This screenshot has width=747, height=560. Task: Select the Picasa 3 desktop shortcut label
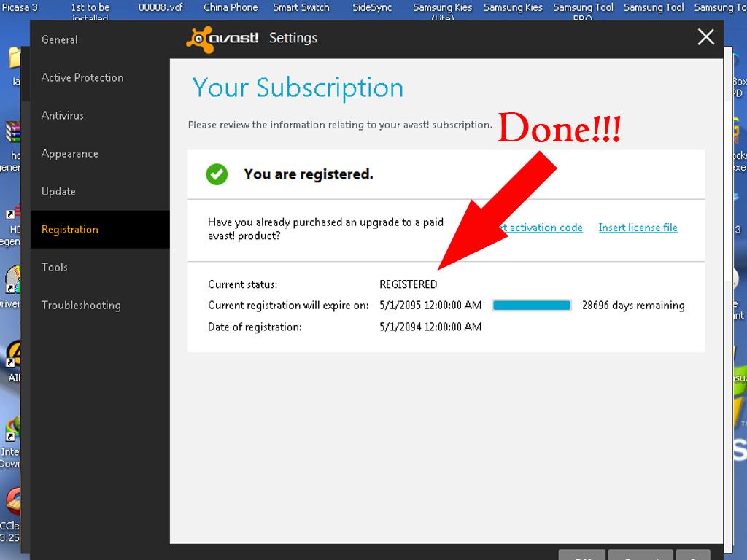coord(20,7)
